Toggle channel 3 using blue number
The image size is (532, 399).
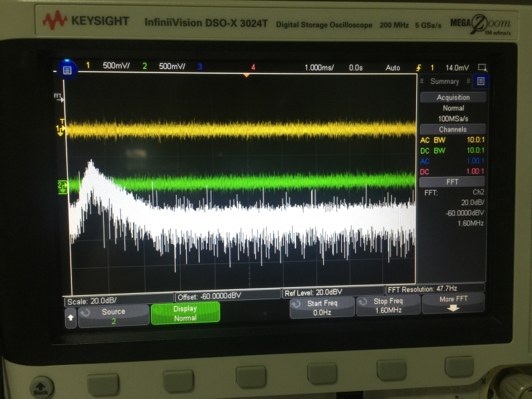pyautogui.click(x=199, y=67)
